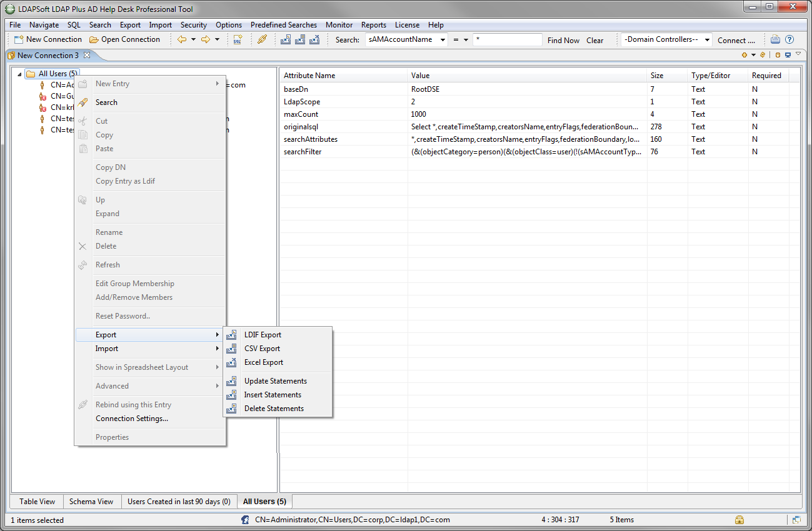
Task: Click Connection Settings in context menu
Action: pos(131,419)
